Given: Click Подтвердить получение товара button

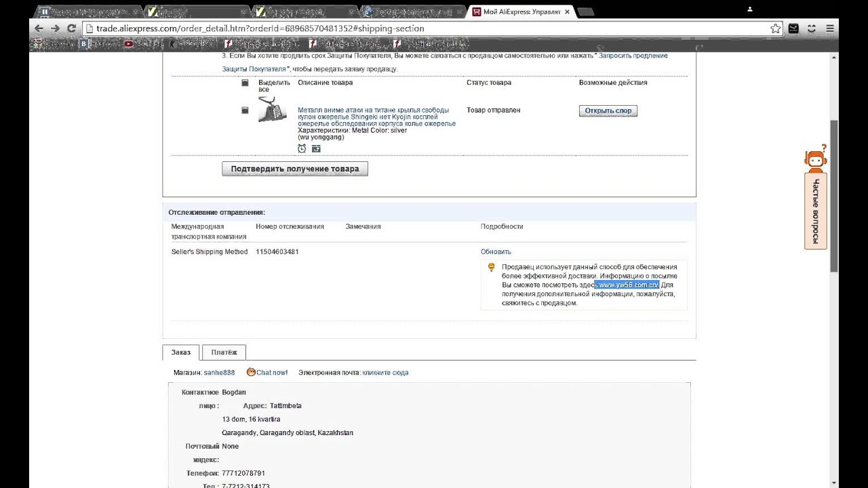Looking at the screenshot, I should tap(295, 169).
